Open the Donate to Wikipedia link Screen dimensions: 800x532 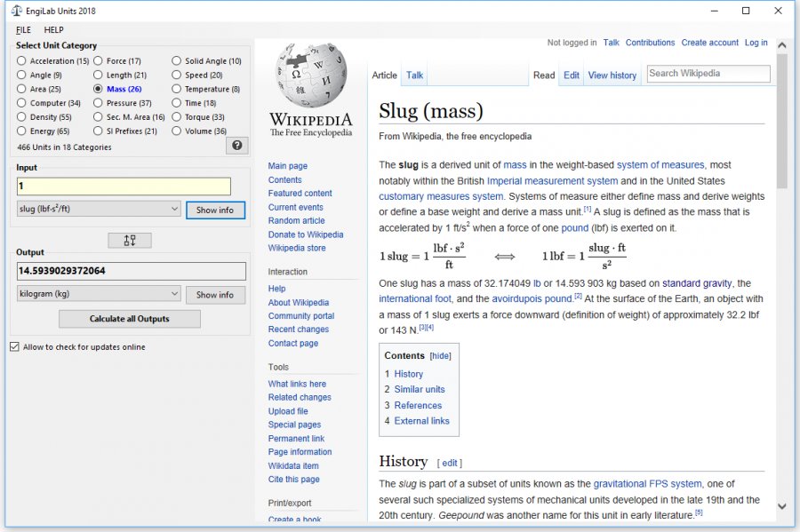click(x=306, y=234)
